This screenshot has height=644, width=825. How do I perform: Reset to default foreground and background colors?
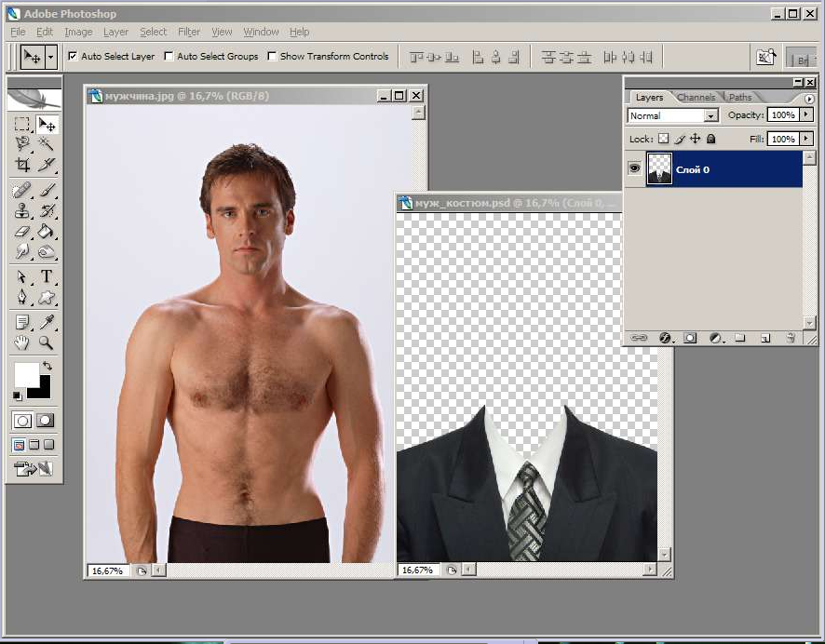coord(18,396)
